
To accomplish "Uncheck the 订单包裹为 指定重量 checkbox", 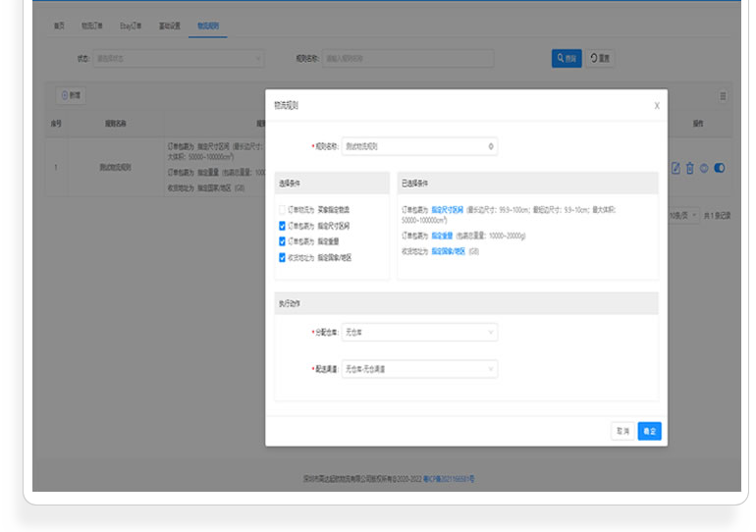I will pyautogui.click(x=282, y=241).
